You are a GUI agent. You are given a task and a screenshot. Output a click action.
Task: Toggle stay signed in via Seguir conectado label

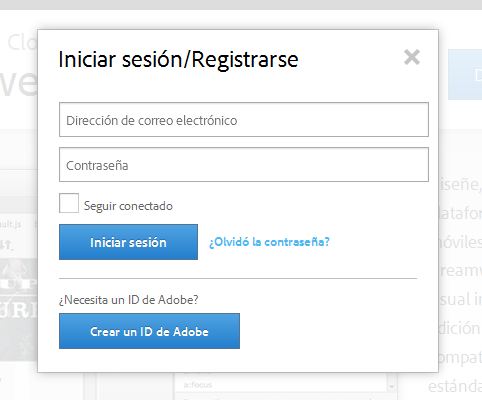pyautogui.click(x=128, y=206)
